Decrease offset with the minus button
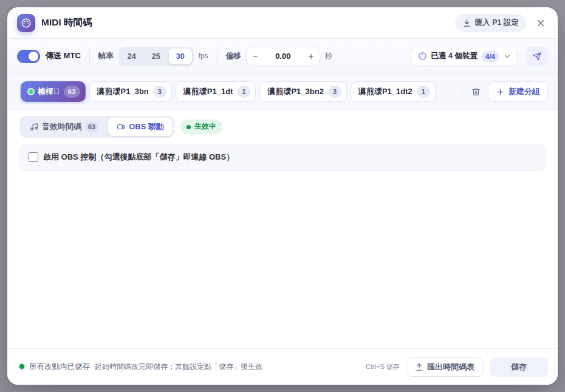Viewport: 565px width, 392px height. point(255,56)
